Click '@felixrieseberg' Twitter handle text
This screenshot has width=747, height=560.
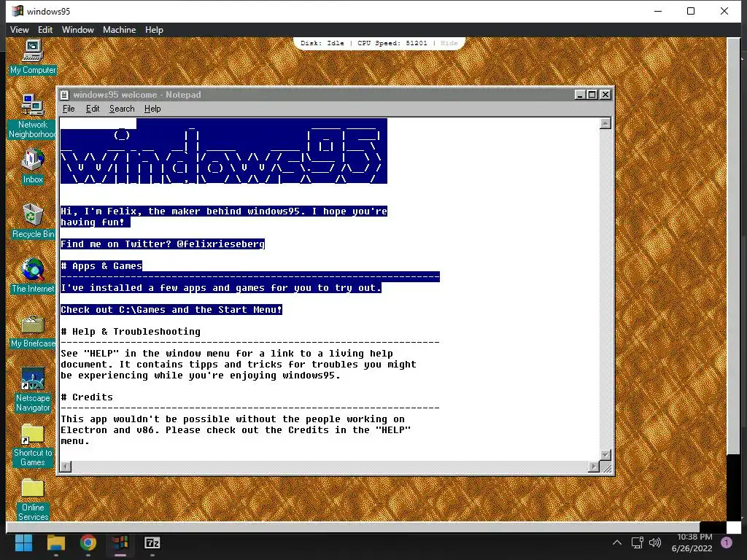220,244
